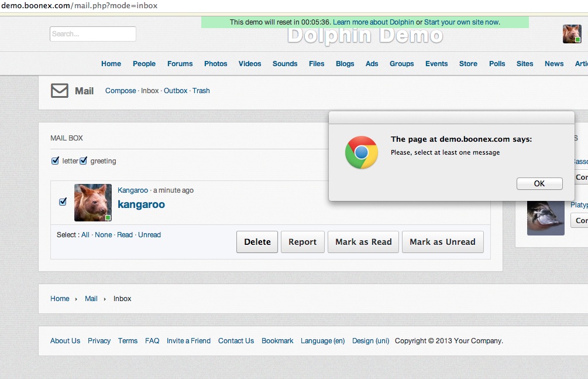Viewport: 588px width, 379px height.
Task: Open the News section
Action: (x=554, y=64)
